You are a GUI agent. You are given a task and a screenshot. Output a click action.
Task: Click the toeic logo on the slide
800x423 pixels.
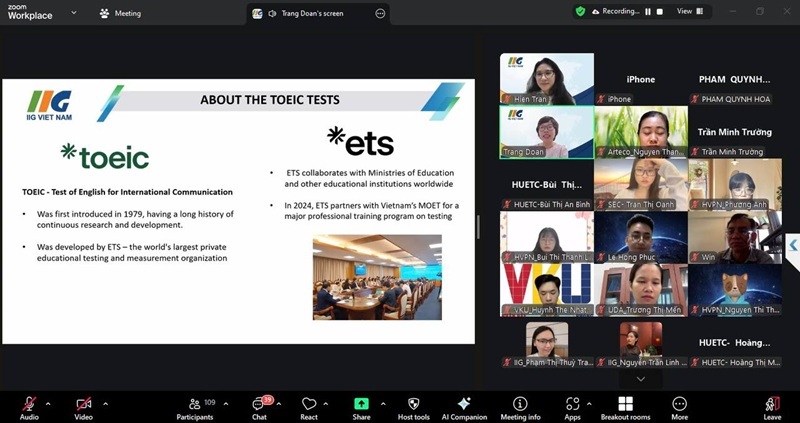click(105, 156)
